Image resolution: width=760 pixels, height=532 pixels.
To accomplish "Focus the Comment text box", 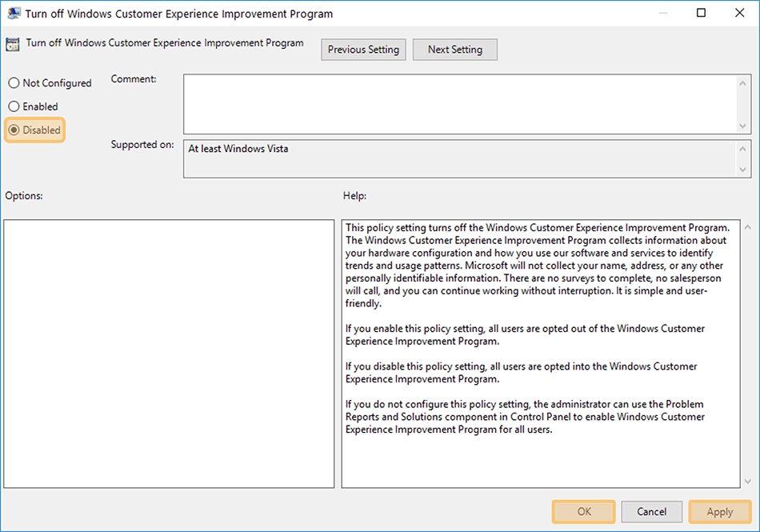I will [461, 104].
